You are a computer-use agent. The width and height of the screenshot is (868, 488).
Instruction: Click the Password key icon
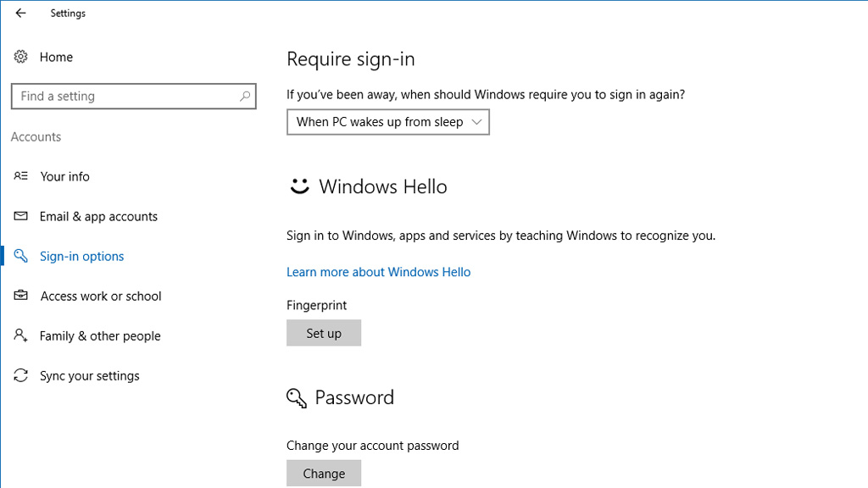point(296,397)
